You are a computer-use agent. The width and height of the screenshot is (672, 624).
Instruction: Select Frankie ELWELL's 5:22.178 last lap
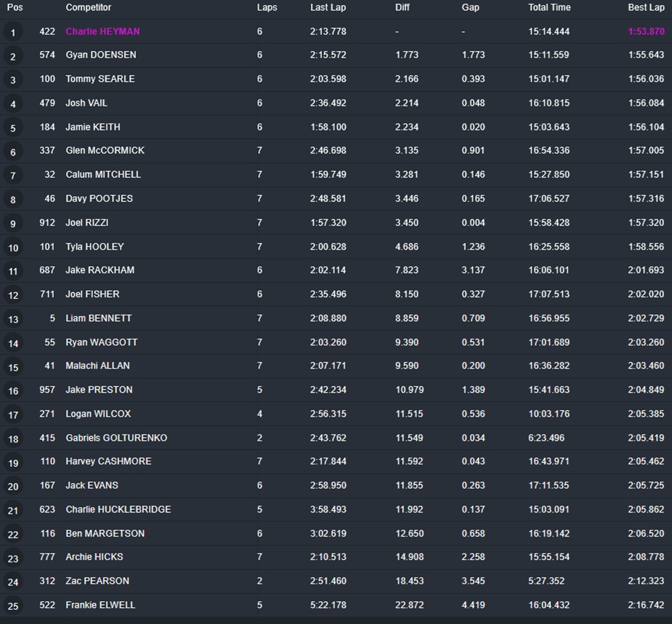click(x=328, y=605)
